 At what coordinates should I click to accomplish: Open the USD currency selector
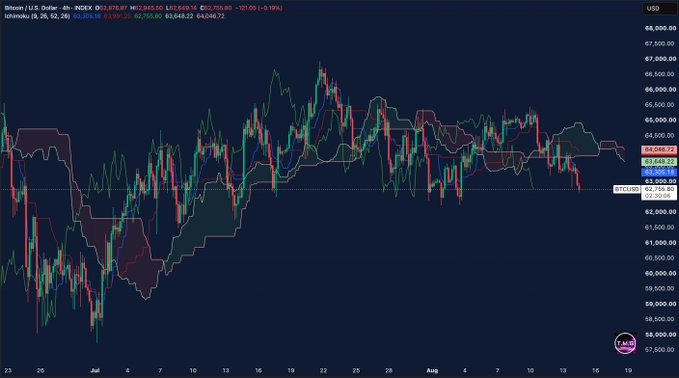[x=659, y=8]
